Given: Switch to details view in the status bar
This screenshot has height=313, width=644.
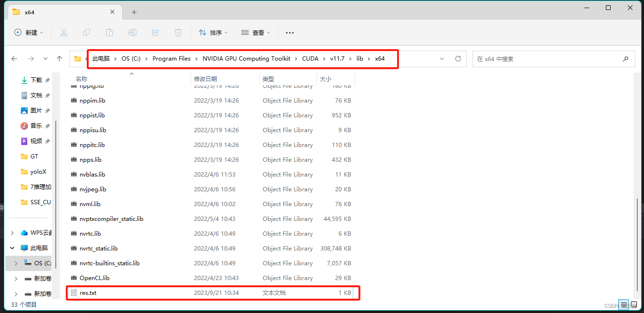Looking at the screenshot, I should click(x=624, y=305).
